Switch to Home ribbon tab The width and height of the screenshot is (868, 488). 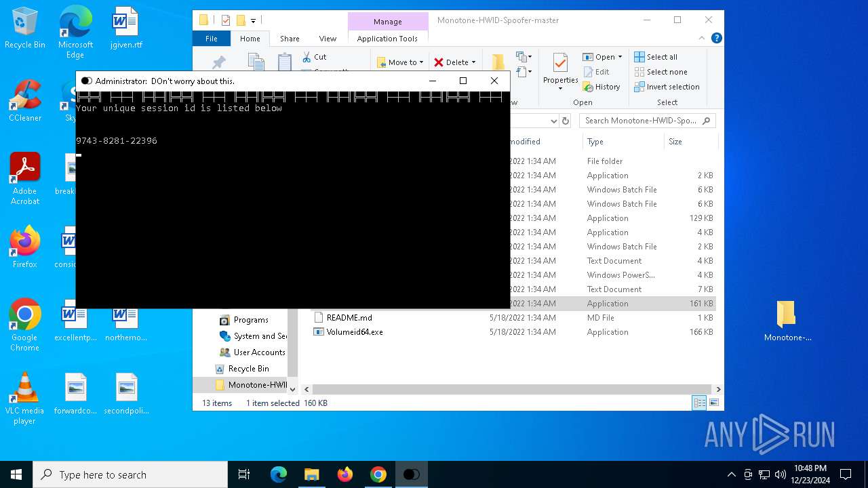tap(250, 39)
